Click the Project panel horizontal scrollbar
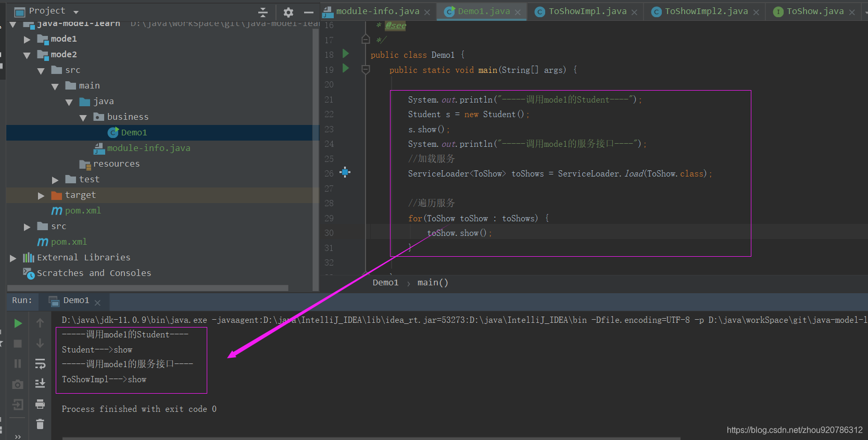Viewport: 868px width, 440px height. tap(148, 288)
